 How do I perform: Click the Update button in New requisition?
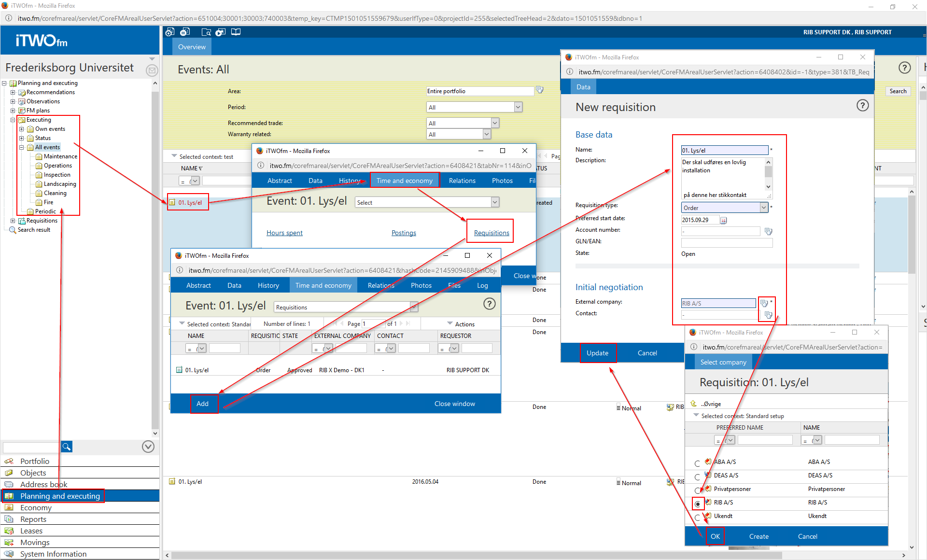pos(598,353)
